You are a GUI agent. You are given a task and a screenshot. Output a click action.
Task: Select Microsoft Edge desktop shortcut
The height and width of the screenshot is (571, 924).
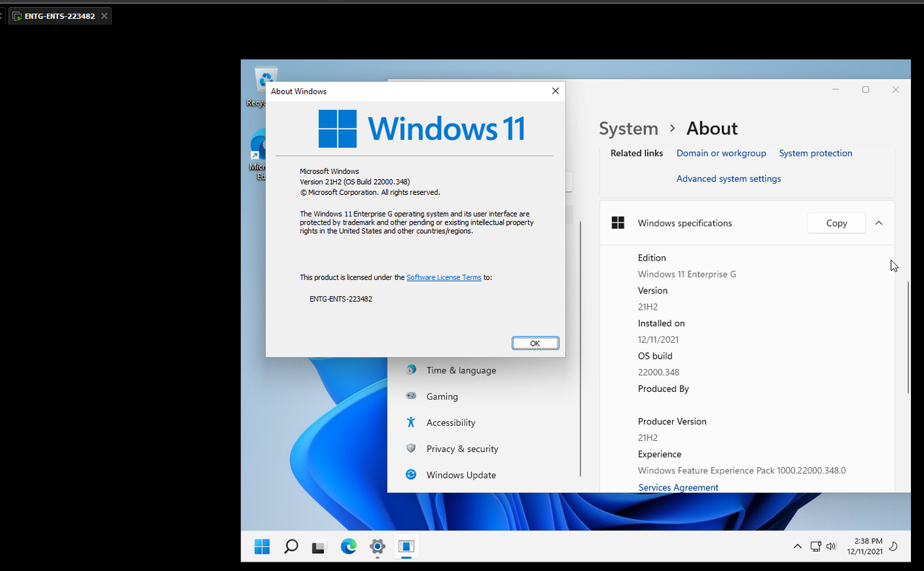coord(260,155)
